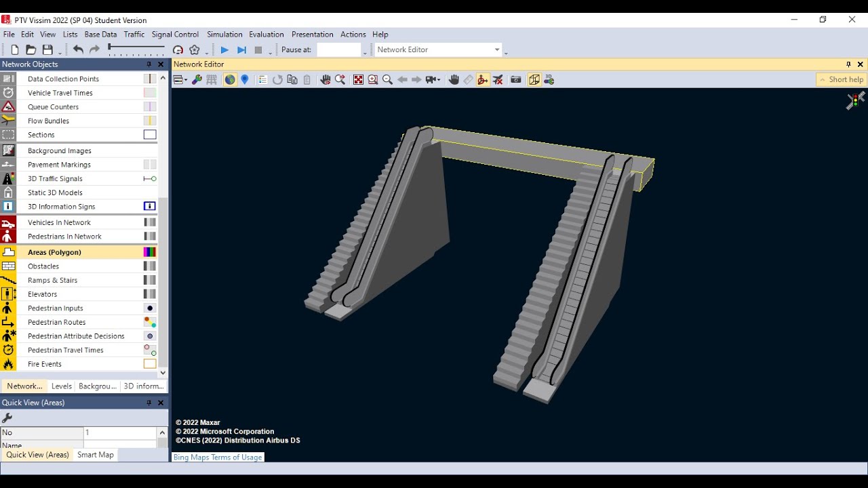Click the Background Images icon

[8, 150]
